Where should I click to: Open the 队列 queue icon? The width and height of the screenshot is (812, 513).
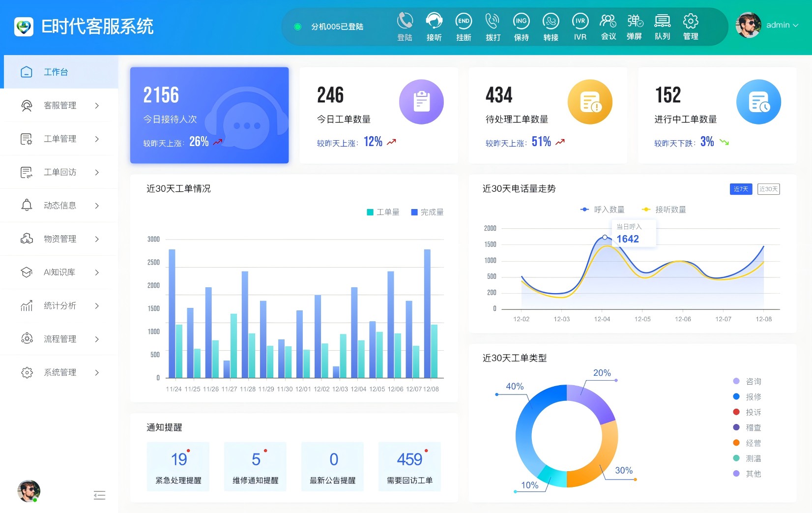[x=663, y=21]
